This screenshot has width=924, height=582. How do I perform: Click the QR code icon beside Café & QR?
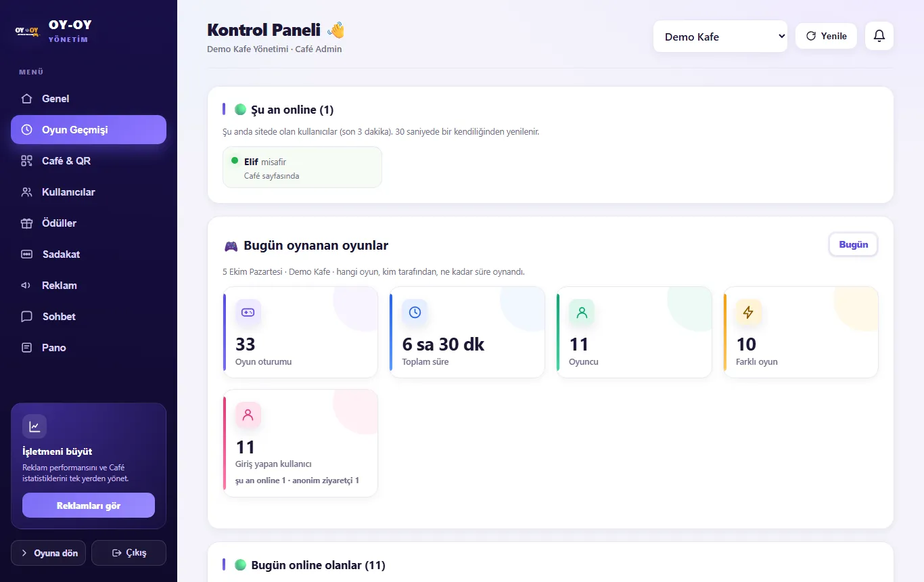pos(26,161)
